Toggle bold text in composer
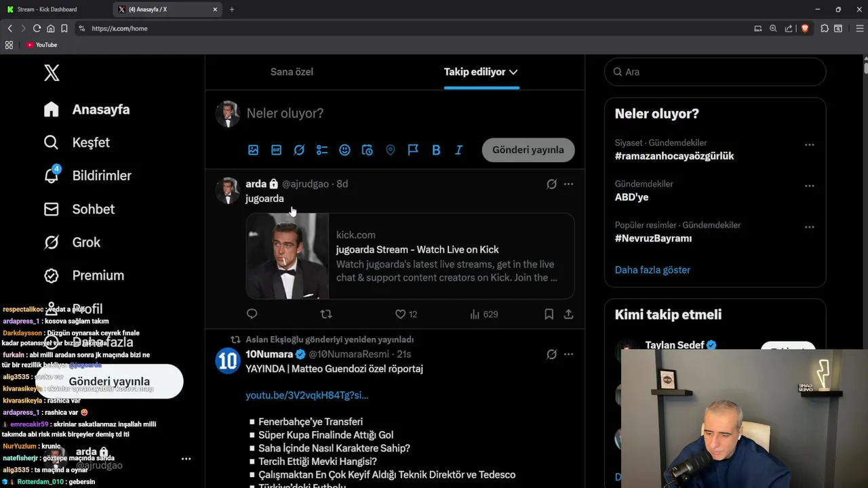868x488 pixels. coord(436,150)
